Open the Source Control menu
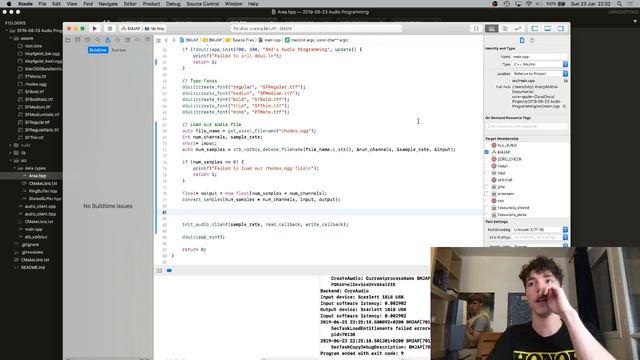This screenshot has height=360, width=640. pos(202,4)
